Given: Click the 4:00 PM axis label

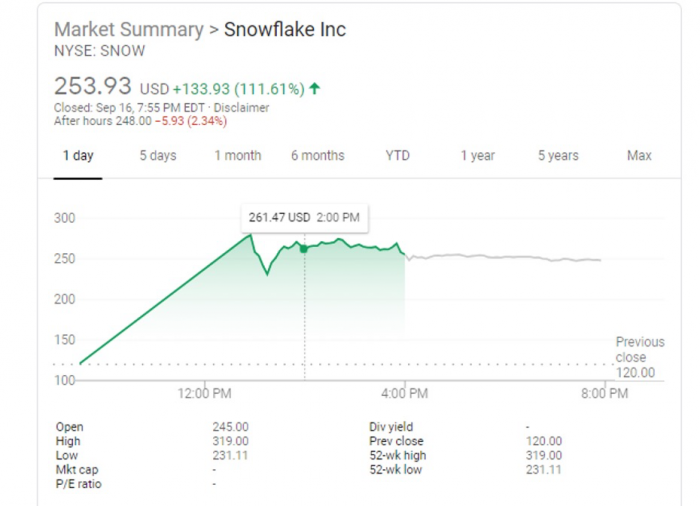Looking at the screenshot, I should (x=404, y=393).
